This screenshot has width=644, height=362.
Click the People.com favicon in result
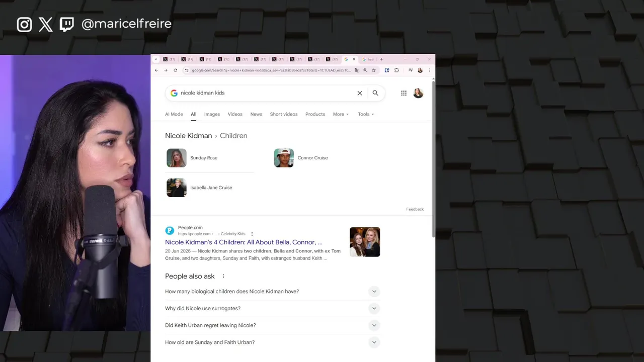pyautogui.click(x=170, y=230)
